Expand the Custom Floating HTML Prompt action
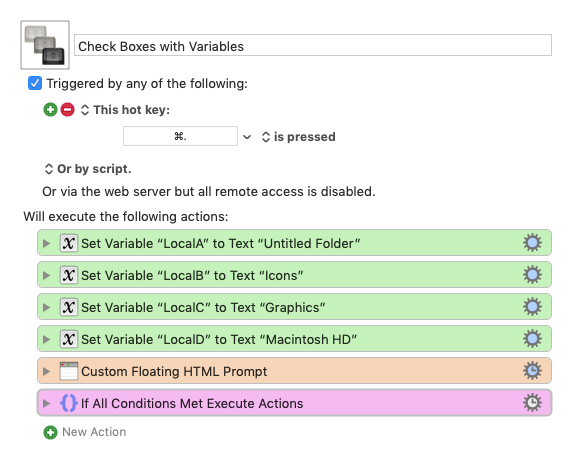The image size is (573, 460). point(46,371)
